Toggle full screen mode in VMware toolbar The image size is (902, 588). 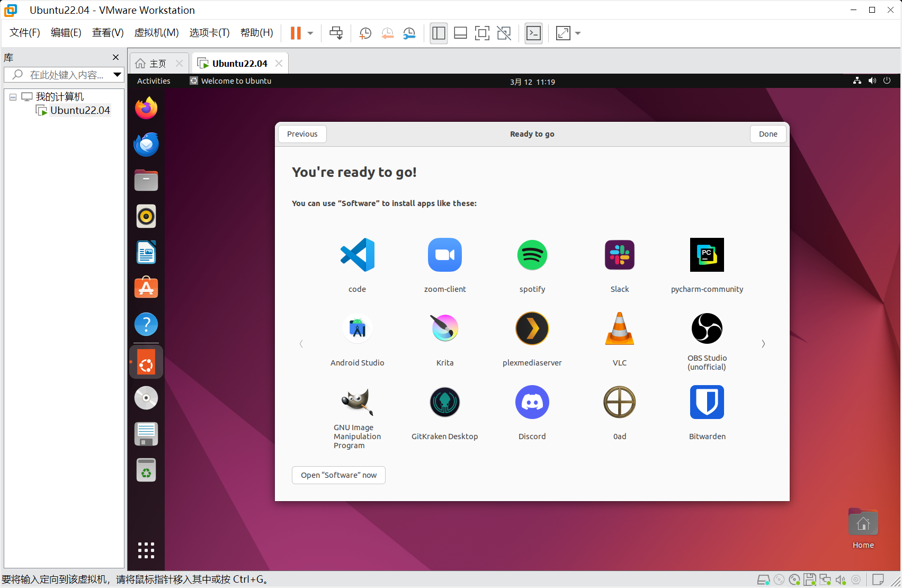[x=482, y=33]
